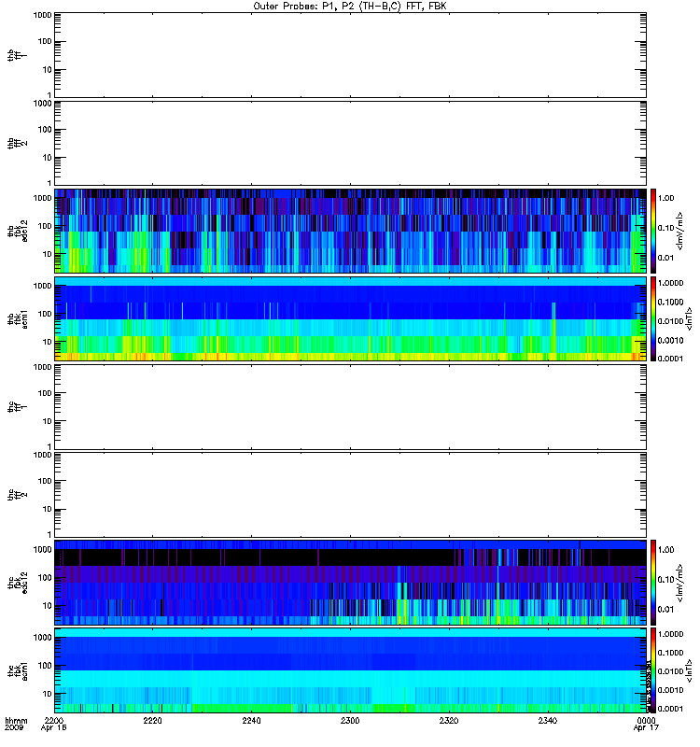
Task: Click the "100" tick label of the thb fbk scm1 panel
Action: coord(45,314)
